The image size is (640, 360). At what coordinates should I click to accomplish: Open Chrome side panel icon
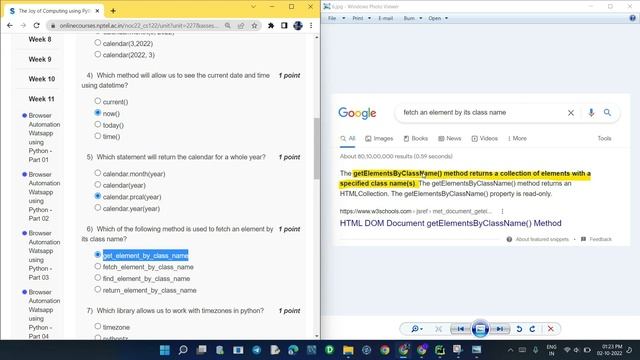284,25
